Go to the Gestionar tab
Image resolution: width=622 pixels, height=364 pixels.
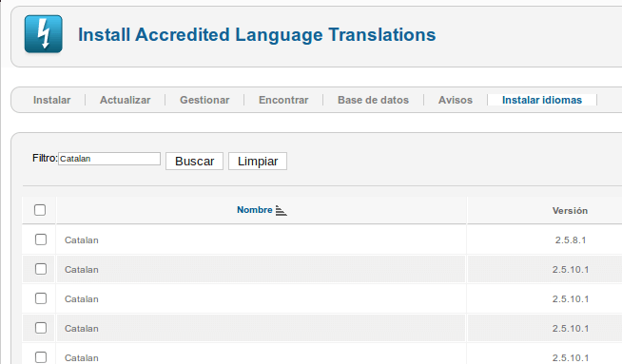pyautogui.click(x=204, y=100)
